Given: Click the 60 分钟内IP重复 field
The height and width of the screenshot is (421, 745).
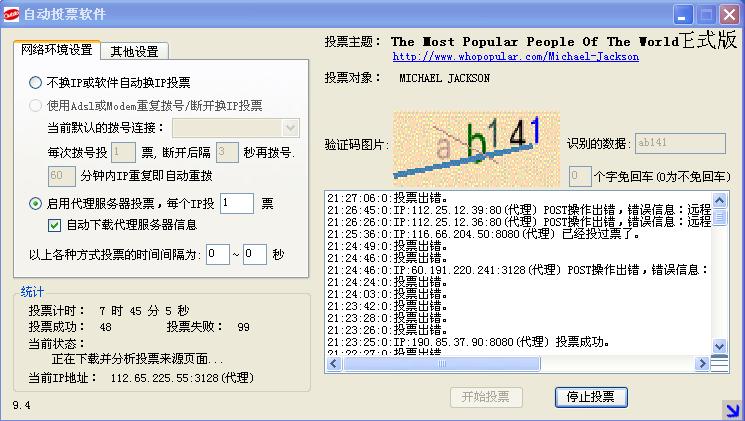Looking at the screenshot, I should (61, 176).
